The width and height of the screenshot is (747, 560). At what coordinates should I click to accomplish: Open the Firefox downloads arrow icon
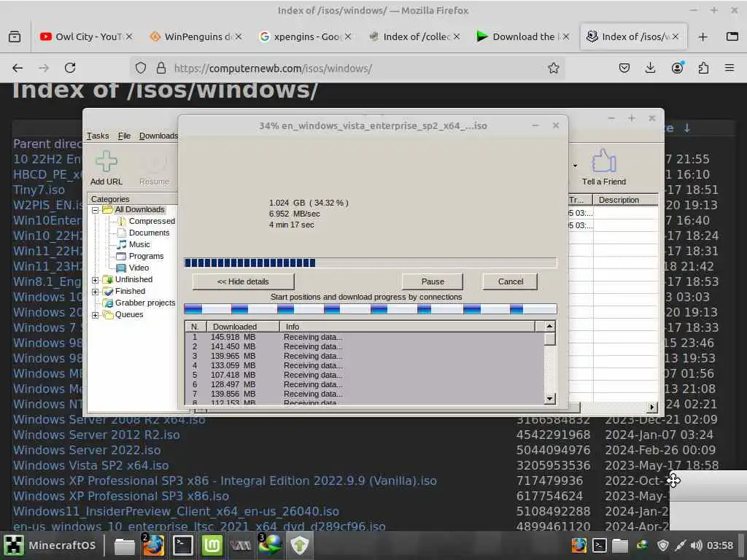650,68
